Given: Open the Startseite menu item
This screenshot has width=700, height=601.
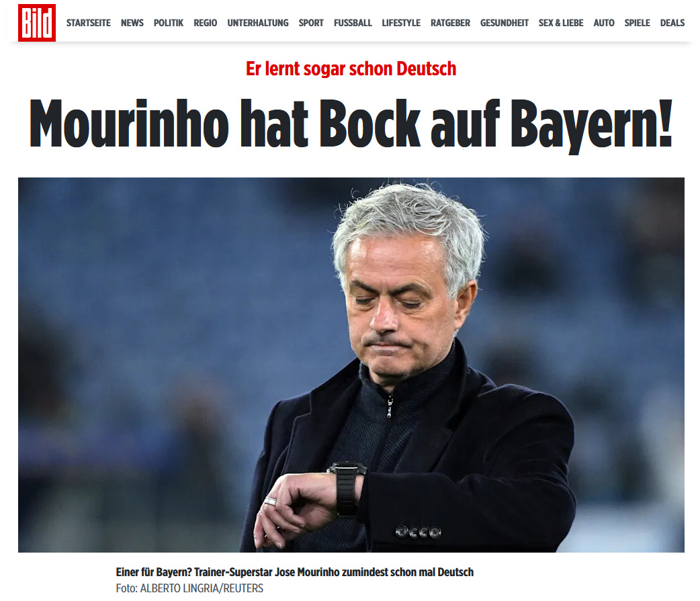Looking at the screenshot, I should coord(89,23).
